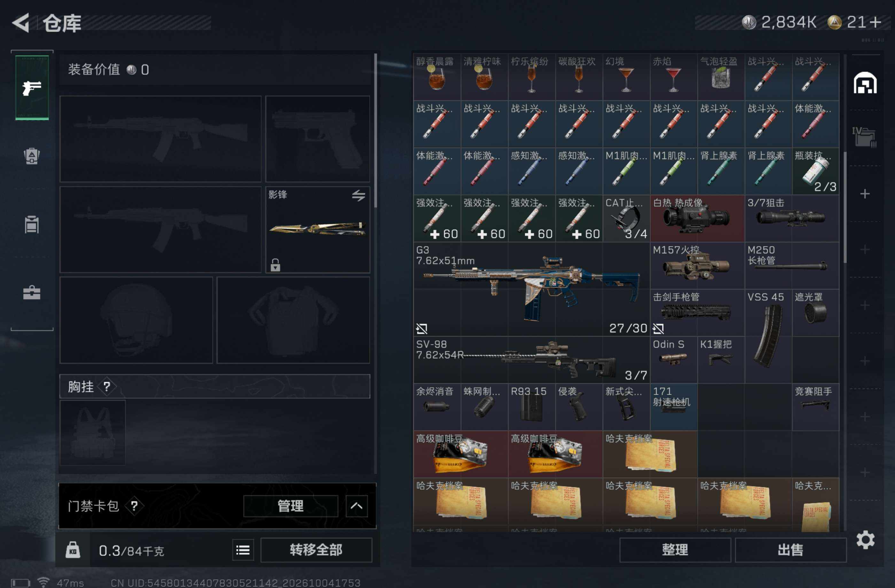Screen dimensions: 895x588
Task: Open the backpack tab in left sidebar
Action: coord(32,156)
